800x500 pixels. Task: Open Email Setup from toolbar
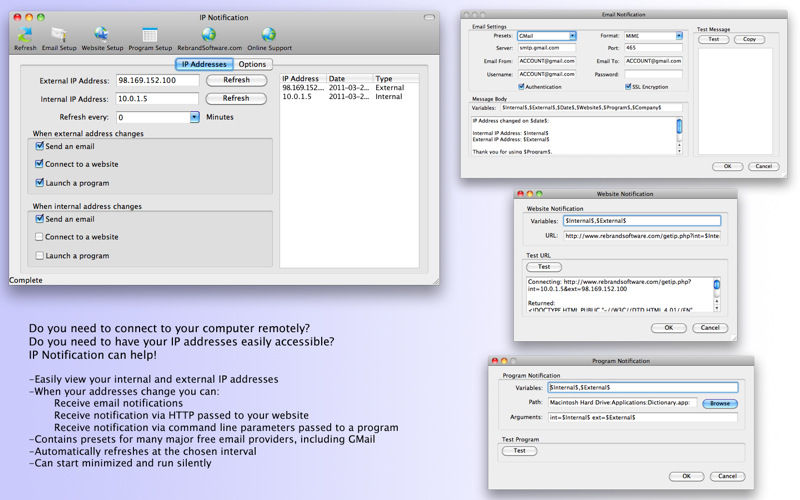pos(59,39)
